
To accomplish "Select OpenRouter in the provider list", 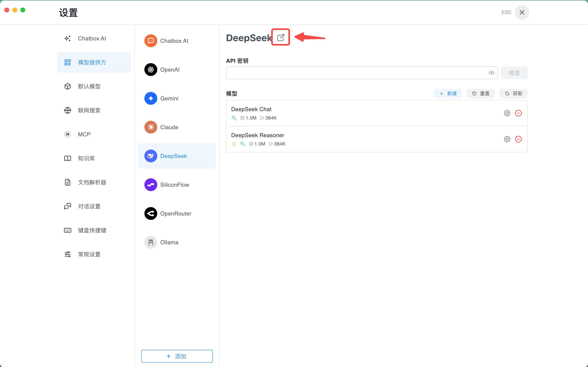I will click(177, 214).
